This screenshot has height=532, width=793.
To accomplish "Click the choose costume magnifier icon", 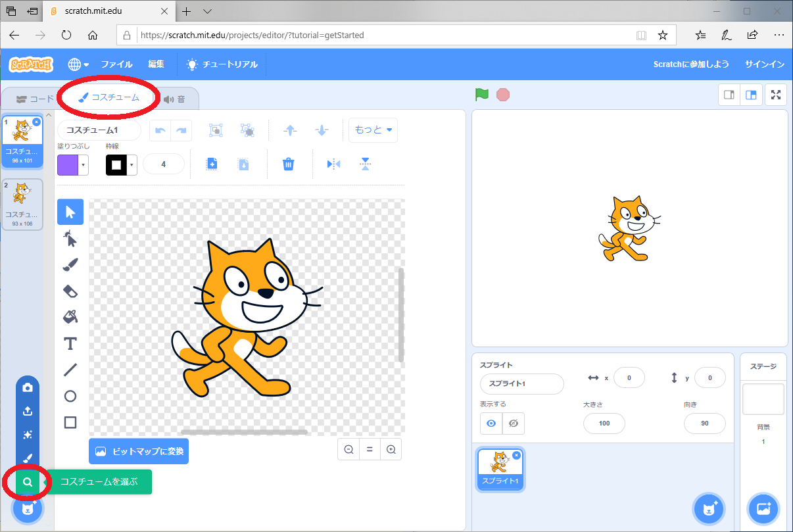I will (x=28, y=482).
